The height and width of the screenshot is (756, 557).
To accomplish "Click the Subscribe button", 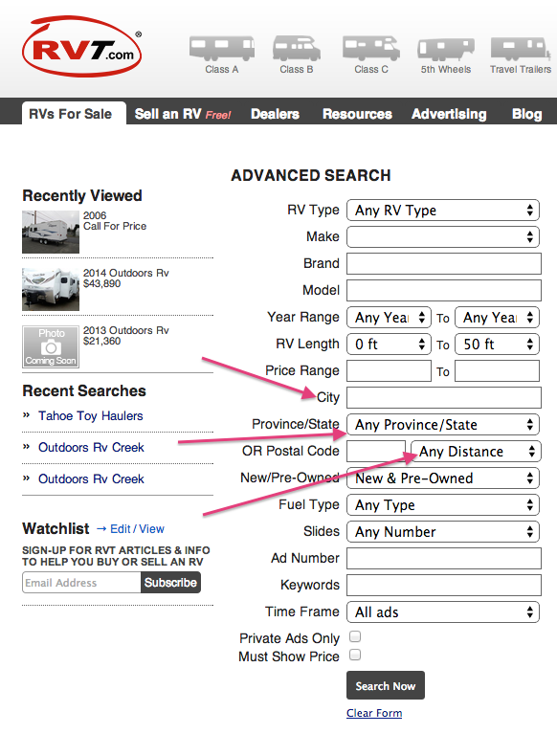I will (170, 583).
